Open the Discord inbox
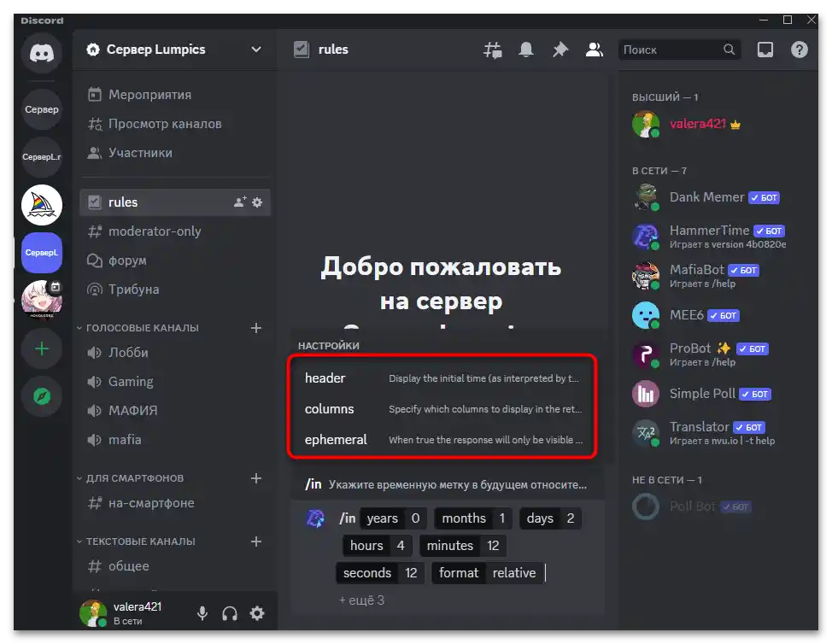The width and height of the screenshot is (832, 644). [764, 50]
